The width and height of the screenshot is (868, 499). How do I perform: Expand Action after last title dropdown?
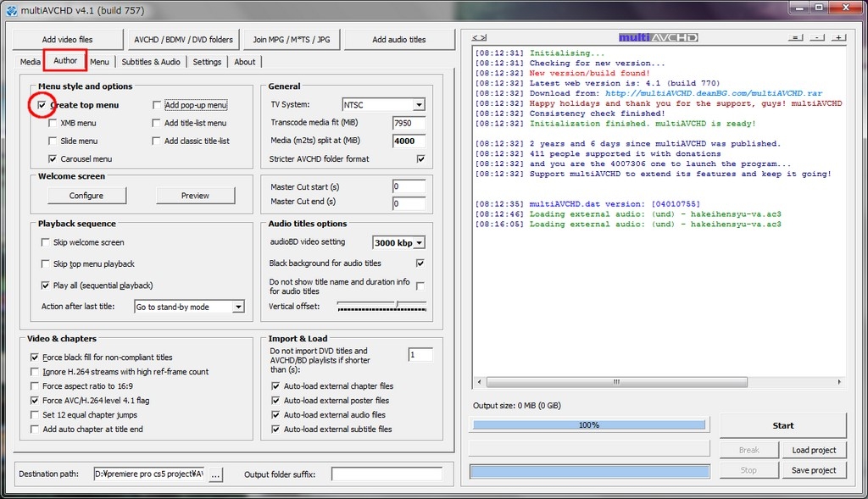238,307
